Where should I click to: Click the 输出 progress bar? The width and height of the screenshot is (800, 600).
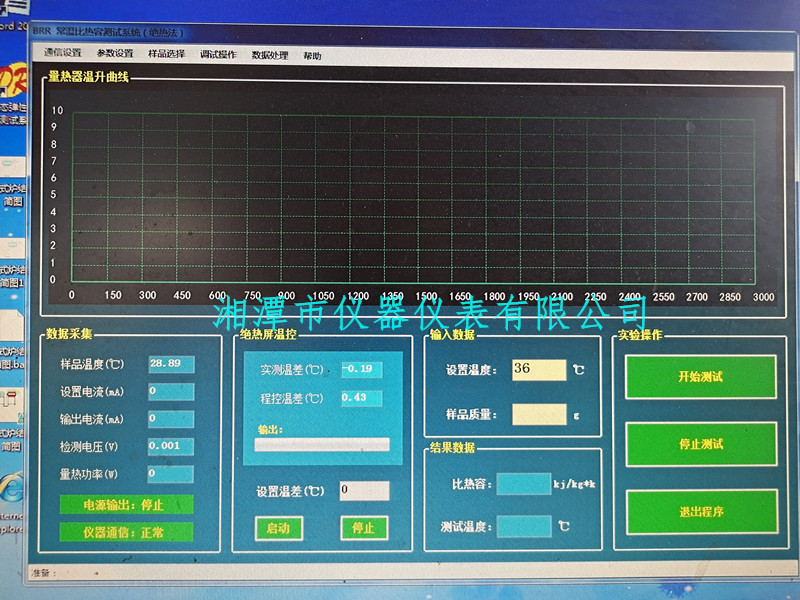[322, 444]
